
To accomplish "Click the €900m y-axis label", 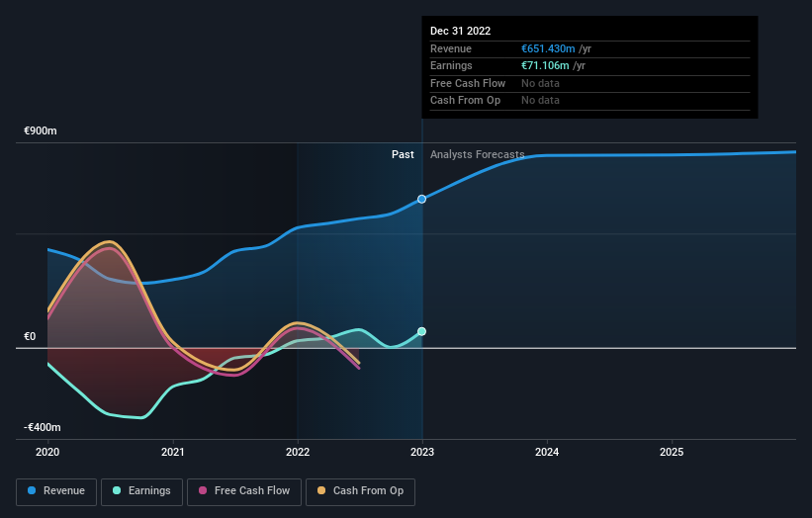I will (41, 130).
